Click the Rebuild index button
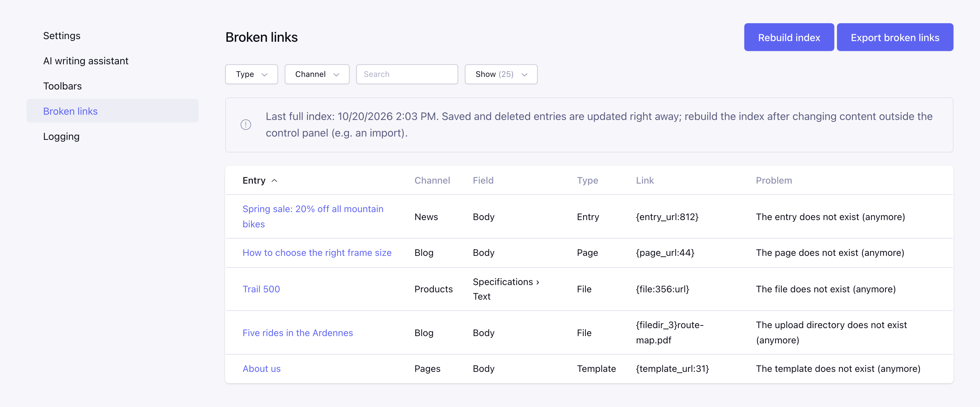 coord(789,37)
